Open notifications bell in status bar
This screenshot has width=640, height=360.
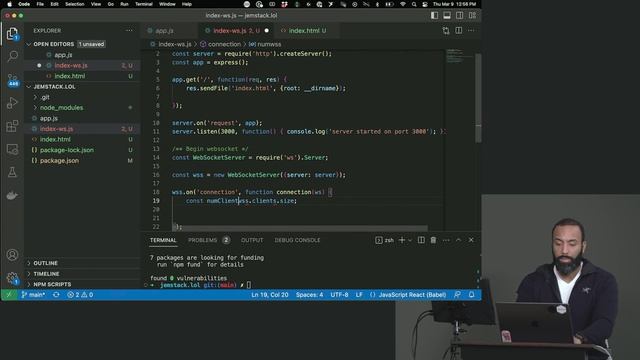pos(471,295)
